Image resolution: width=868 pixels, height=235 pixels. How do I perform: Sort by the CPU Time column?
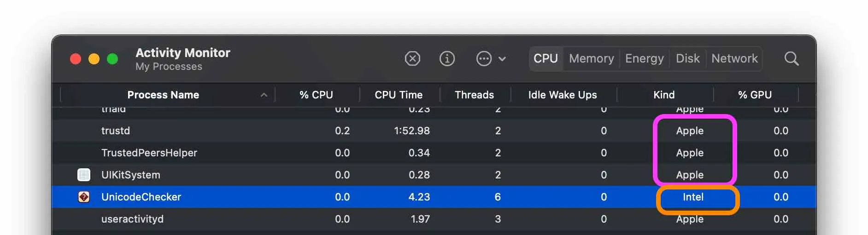tap(399, 95)
